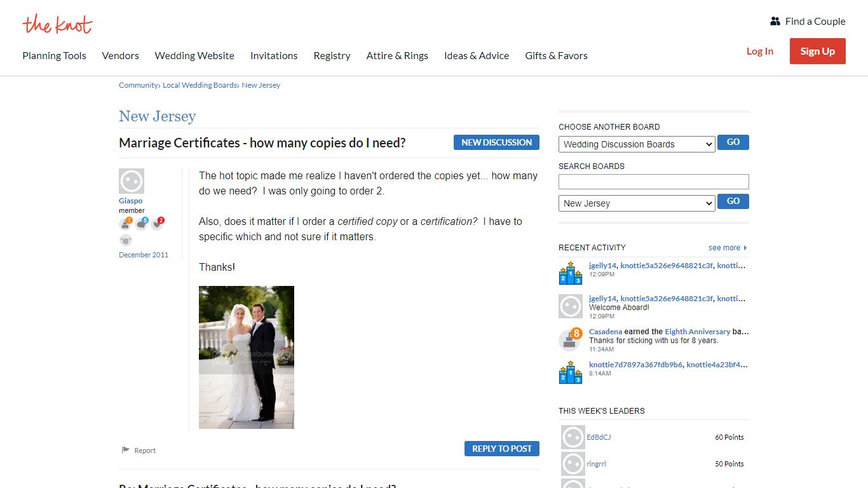Open the Wedding Discussion Boards dropdown

637,144
